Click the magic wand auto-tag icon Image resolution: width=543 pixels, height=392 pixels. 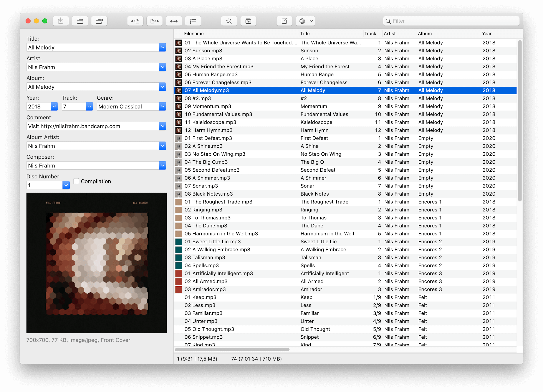[x=229, y=21]
